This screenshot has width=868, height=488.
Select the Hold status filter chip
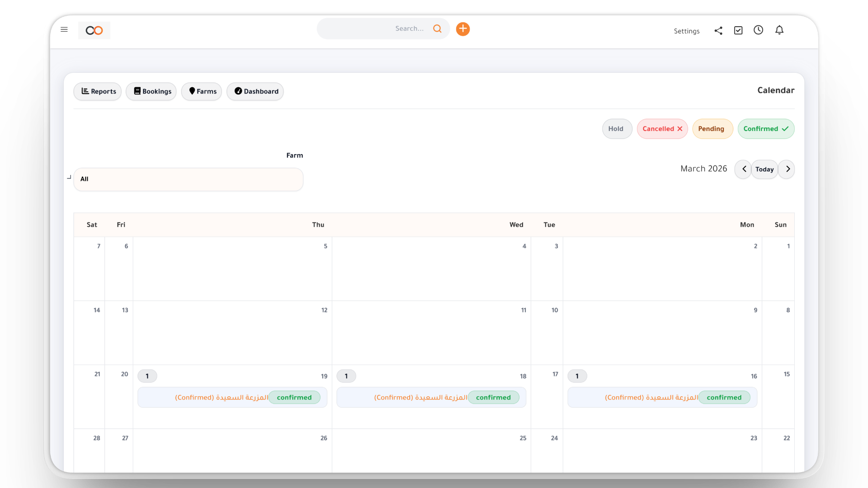pyautogui.click(x=617, y=129)
